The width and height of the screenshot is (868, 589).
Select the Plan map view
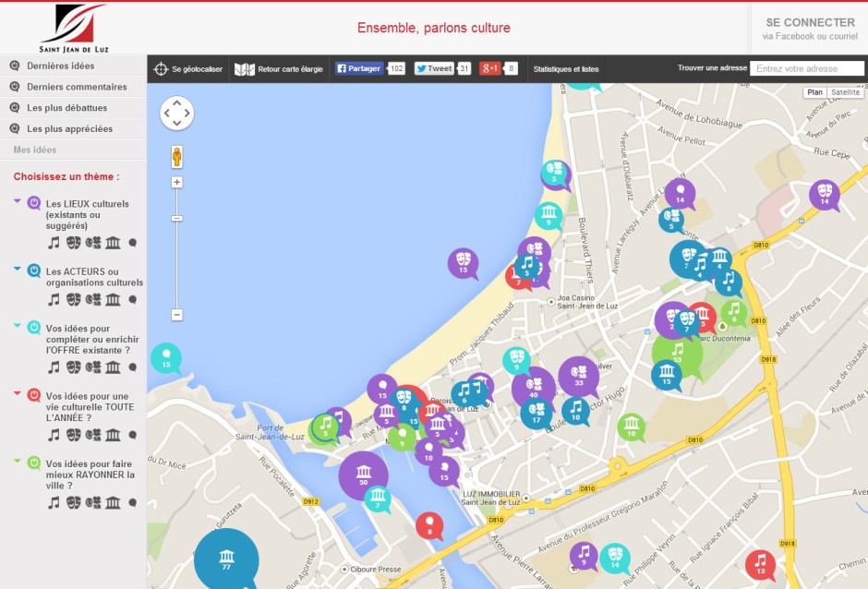[814, 92]
